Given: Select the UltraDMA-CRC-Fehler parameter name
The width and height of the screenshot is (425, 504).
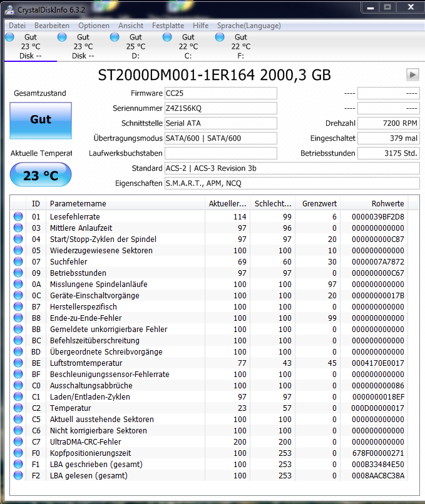Looking at the screenshot, I should point(86,441).
